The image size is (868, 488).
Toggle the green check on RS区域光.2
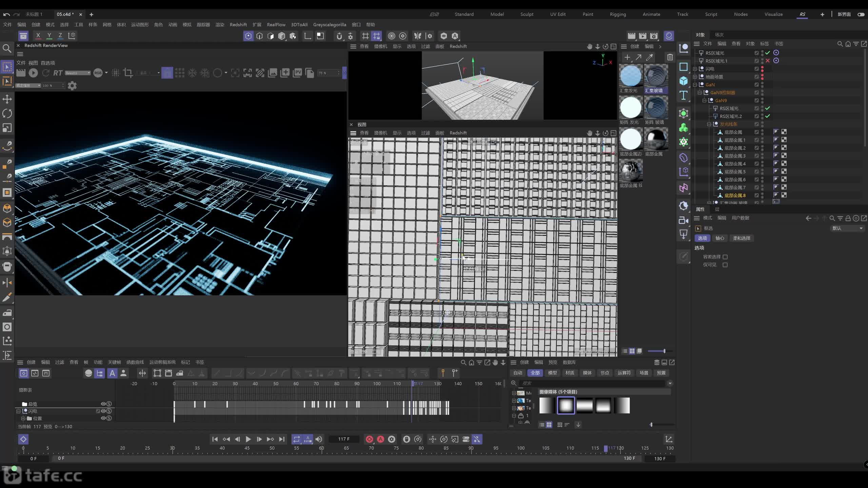(768, 116)
